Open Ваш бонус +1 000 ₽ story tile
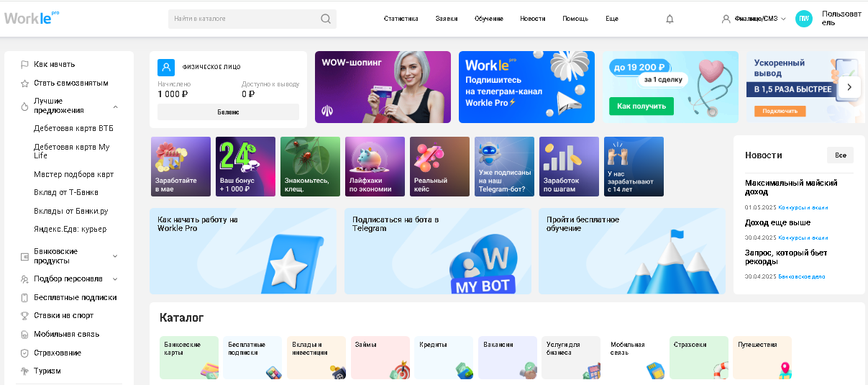 click(245, 167)
